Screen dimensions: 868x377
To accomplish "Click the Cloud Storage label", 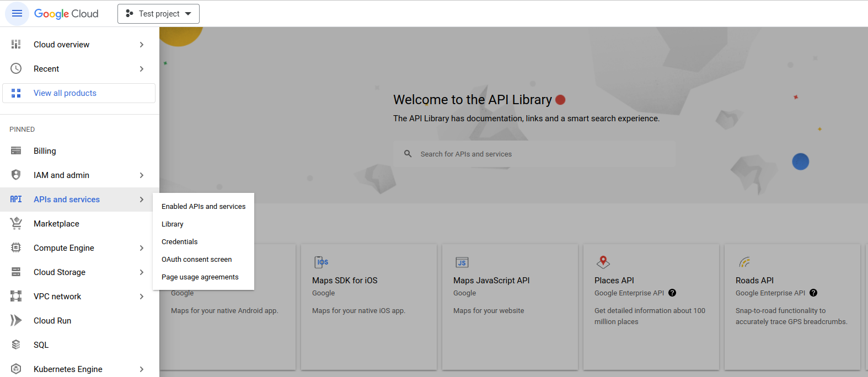I will [x=60, y=272].
